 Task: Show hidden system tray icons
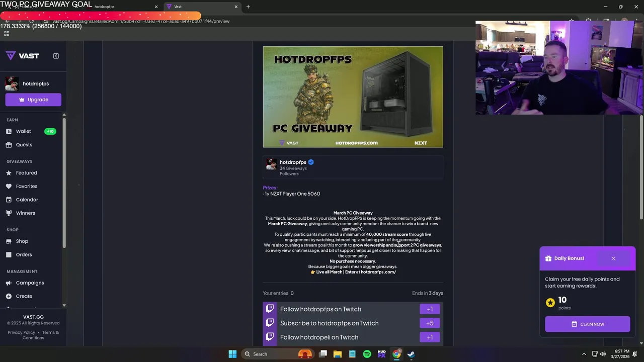(584, 354)
